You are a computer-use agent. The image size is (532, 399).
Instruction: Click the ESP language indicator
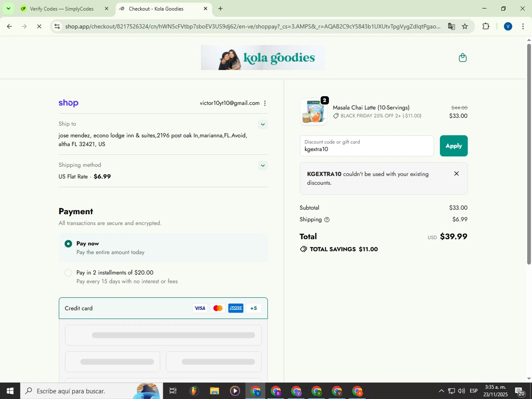pyautogui.click(x=473, y=391)
